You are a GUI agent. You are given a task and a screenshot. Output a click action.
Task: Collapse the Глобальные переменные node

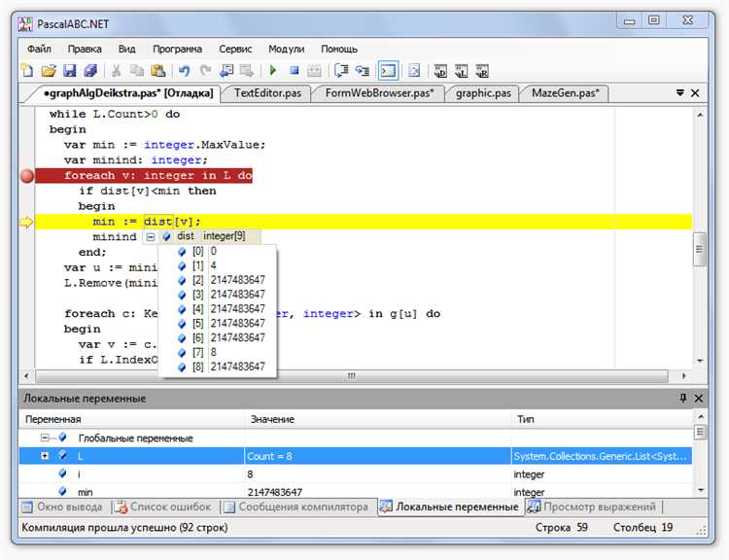(x=45, y=438)
